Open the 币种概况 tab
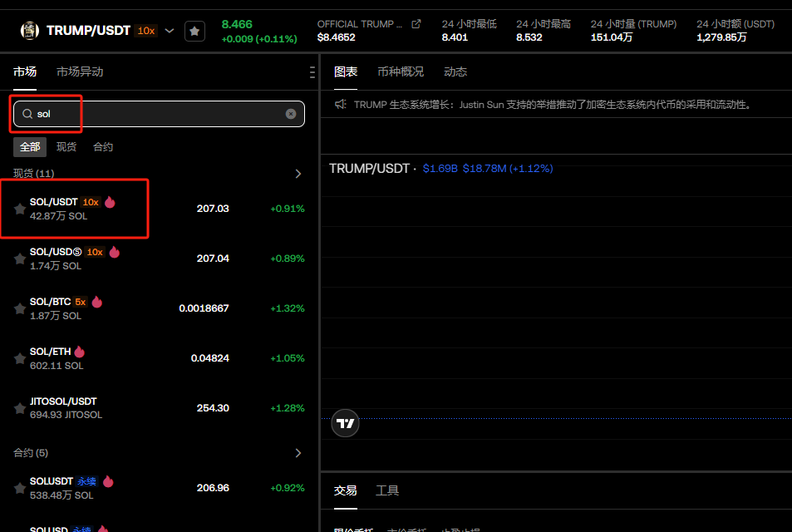The width and height of the screenshot is (792, 532). (x=401, y=71)
